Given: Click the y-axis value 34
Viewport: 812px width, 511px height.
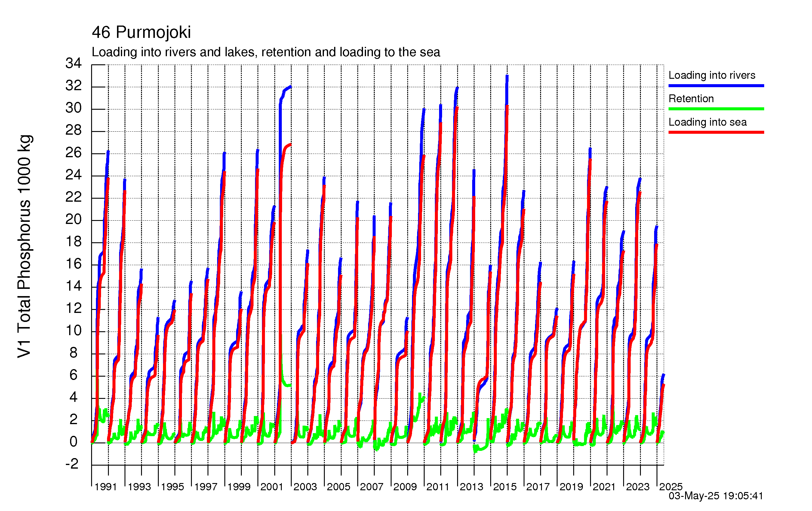Looking at the screenshot, I should point(73,63).
